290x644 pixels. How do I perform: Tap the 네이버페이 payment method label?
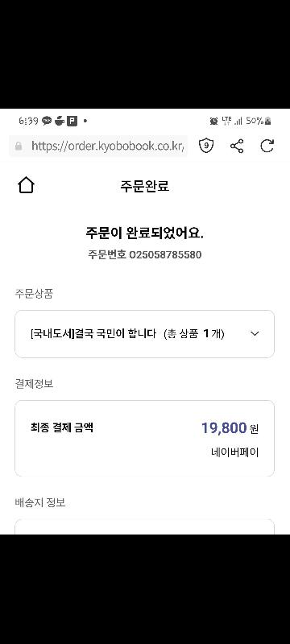(235, 452)
